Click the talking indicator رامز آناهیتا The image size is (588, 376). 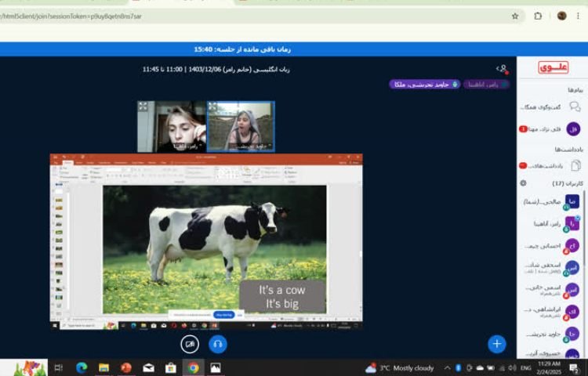click(486, 85)
